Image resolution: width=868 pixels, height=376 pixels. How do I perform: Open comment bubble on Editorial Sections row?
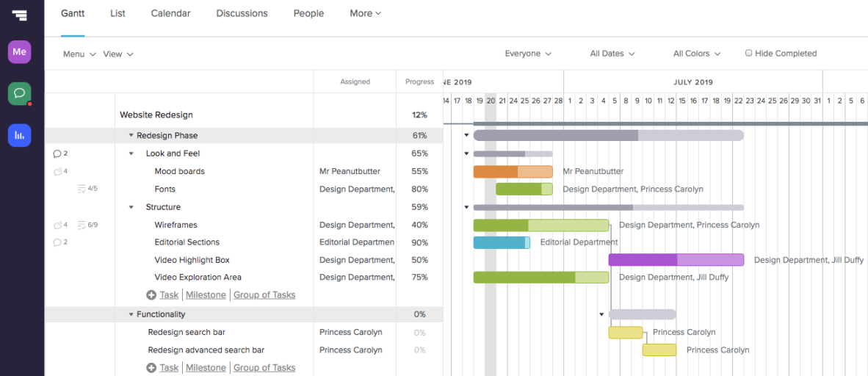(x=57, y=242)
